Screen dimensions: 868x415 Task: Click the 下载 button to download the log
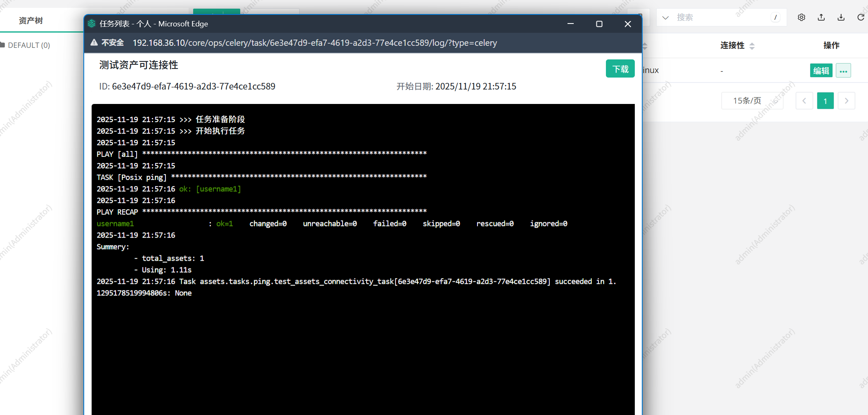620,68
